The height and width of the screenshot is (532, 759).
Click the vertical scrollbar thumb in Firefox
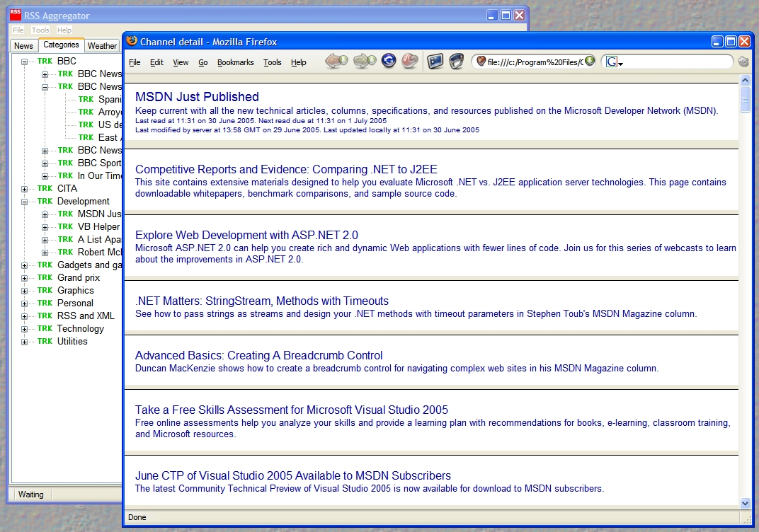click(745, 100)
